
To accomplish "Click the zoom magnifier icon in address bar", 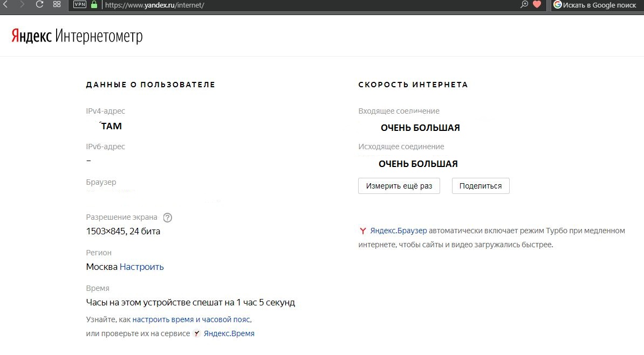I will click(524, 4).
